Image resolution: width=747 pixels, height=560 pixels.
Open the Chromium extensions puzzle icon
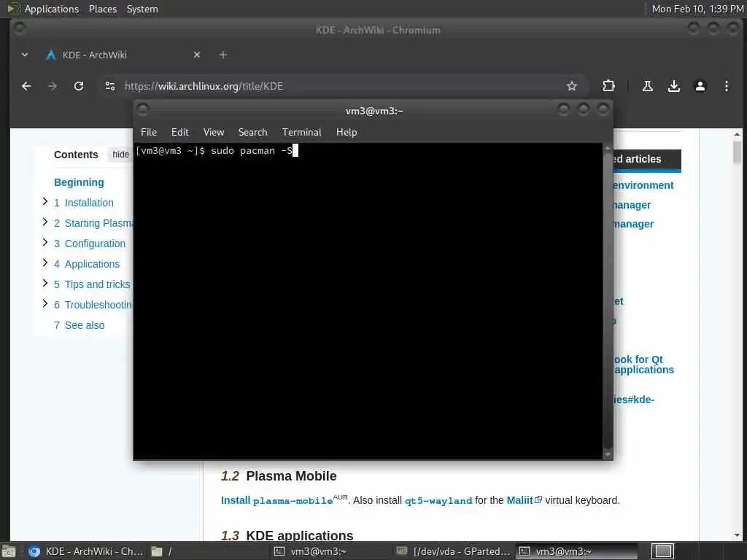click(608, 86)
